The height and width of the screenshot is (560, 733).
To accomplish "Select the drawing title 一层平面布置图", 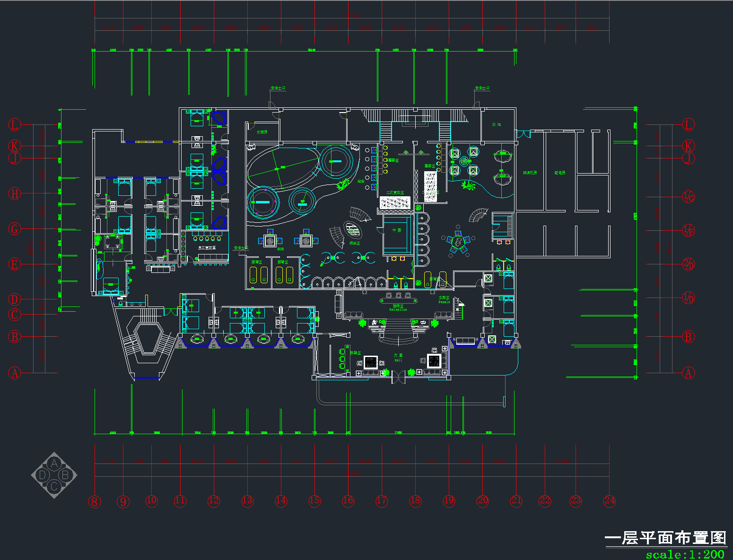I will point(665,538).
